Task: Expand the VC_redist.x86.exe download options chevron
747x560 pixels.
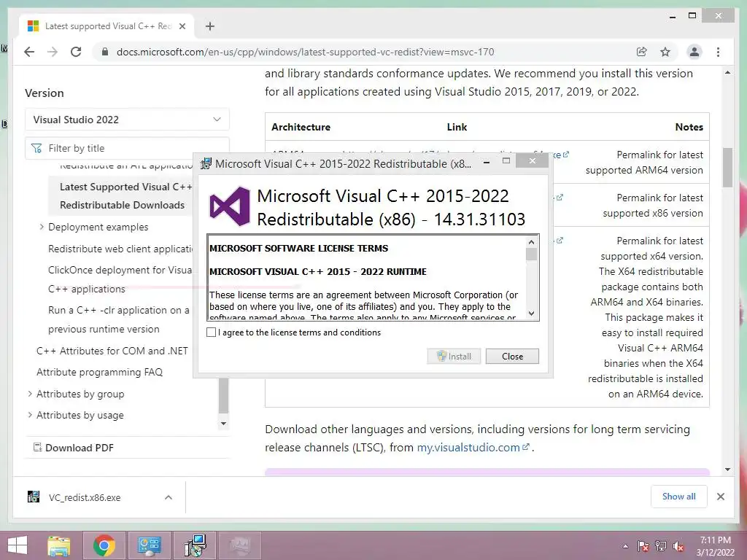Action: pyautogui.click(x=169, y=497)
